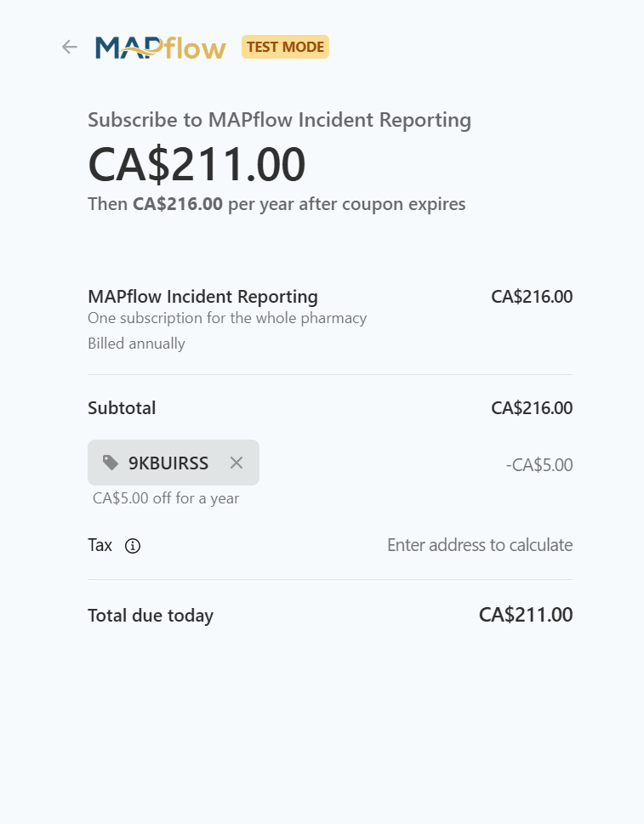
Task: Click 'Enter address to calculate' tax text
Action: point(480,545)
